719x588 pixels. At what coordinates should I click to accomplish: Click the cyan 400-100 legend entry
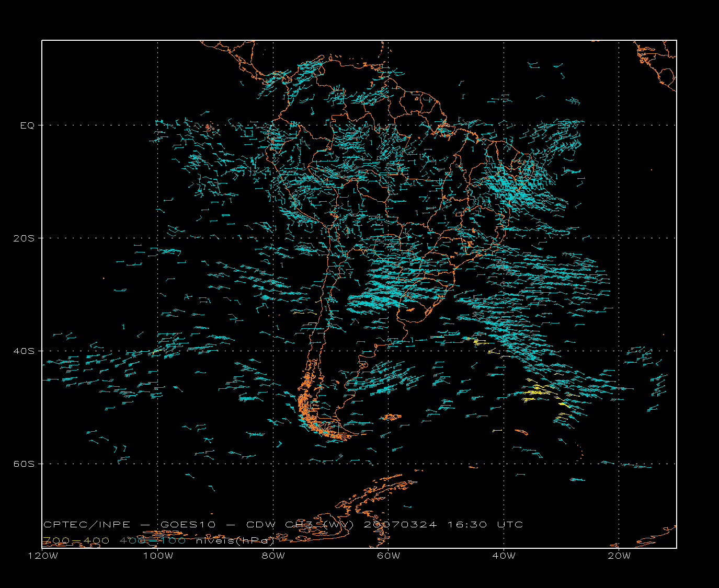pyautogui.click(x=153, y=540)
